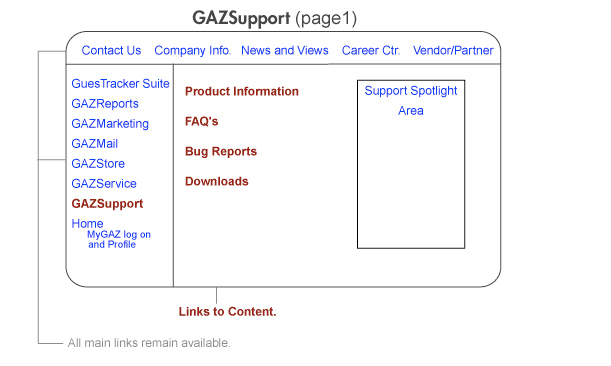
Task: Open the Contact Us link
Action: coord(111,50)
